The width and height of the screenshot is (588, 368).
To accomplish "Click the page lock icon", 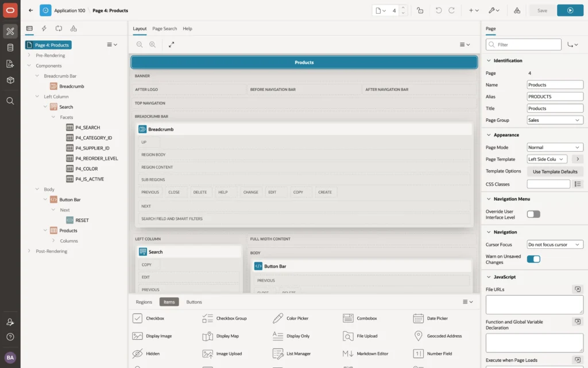I will tap(420, 10).
